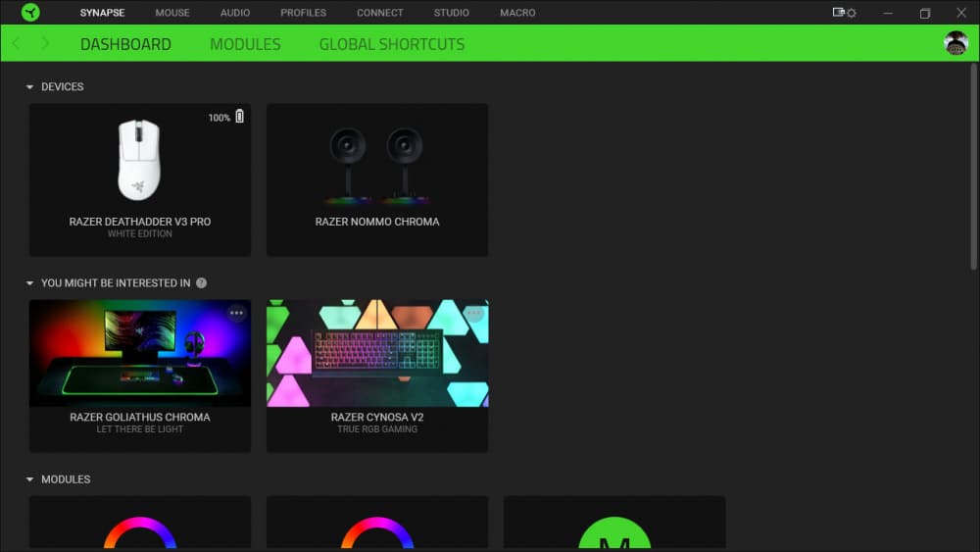Image resolution: width=980 pixels, height=552 pixels.
Task: Open the Goliathus Chroma promo thumbnail
Action: (x=140, y=353)
